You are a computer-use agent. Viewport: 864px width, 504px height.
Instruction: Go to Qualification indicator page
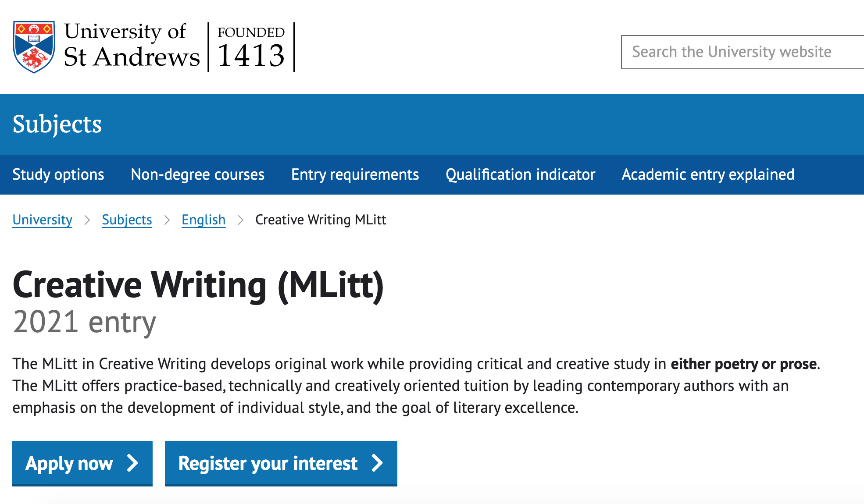tap(521, 174)
